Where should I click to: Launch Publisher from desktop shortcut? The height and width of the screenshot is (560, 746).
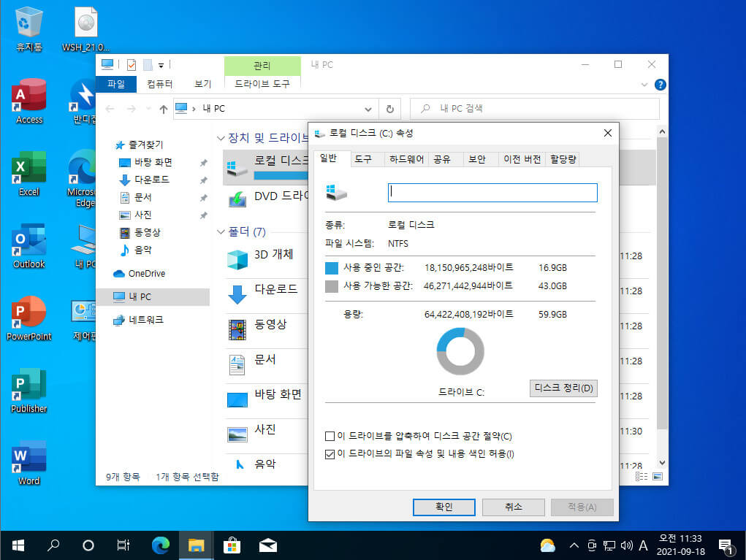click(28, 390)
